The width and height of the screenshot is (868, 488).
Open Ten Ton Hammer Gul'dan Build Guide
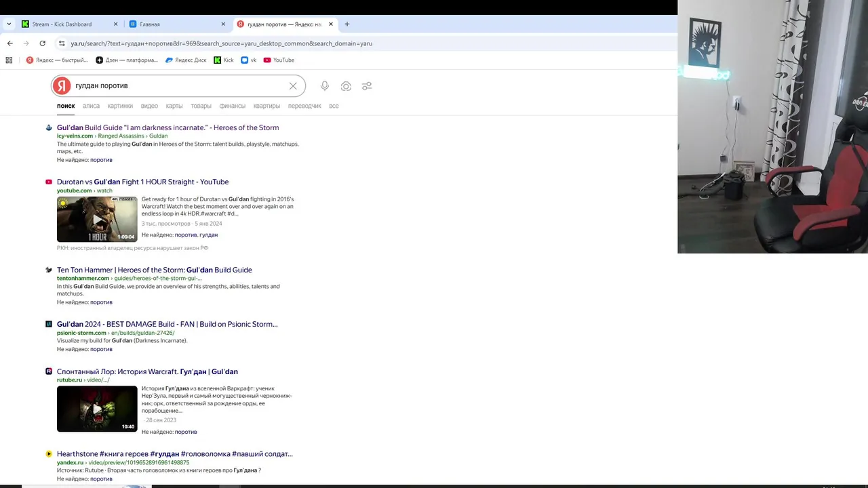point(154,270)
